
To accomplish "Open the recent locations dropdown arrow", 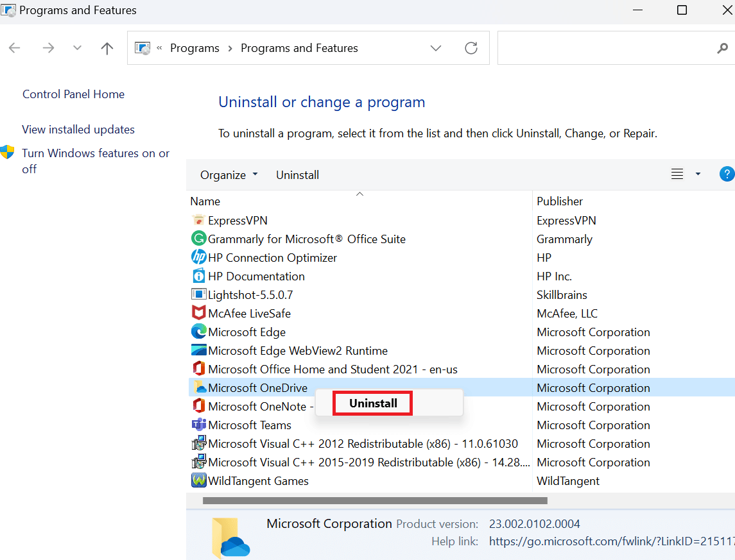I will click(77, 47).
